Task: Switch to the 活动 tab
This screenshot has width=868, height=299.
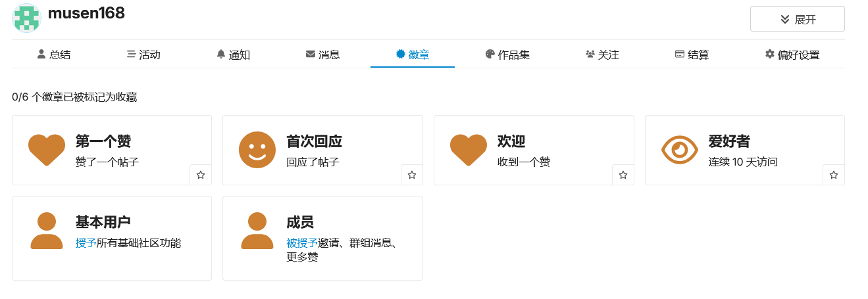Action: pos(143,55)
